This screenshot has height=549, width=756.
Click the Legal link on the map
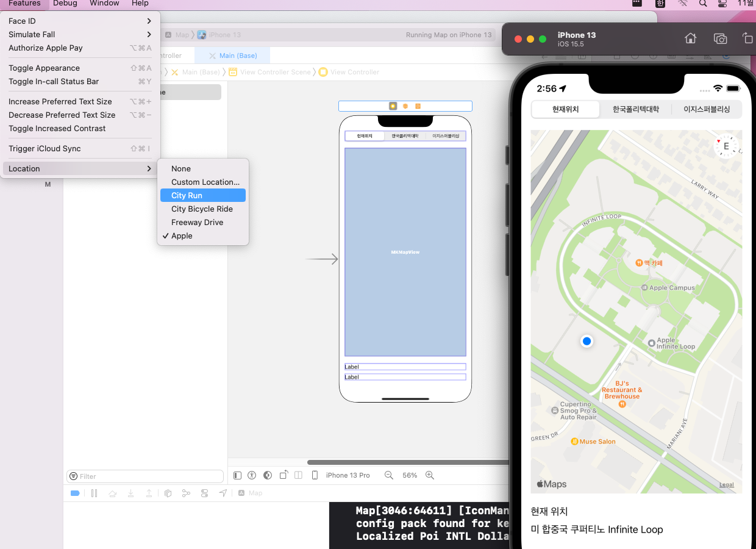coord(727,485)
